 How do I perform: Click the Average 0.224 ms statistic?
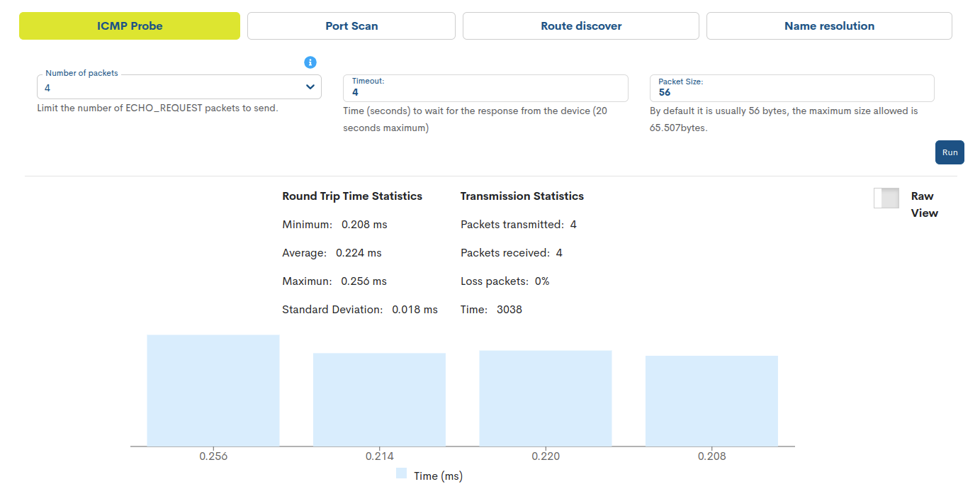332,253
